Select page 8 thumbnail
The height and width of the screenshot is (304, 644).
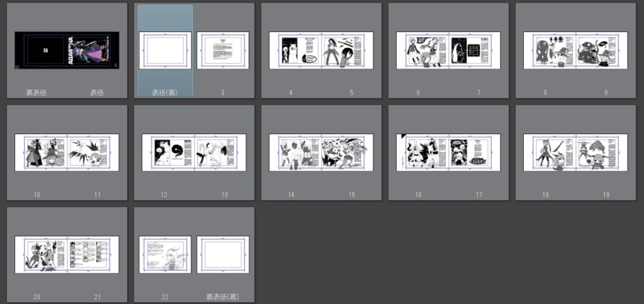pos(550,50)
